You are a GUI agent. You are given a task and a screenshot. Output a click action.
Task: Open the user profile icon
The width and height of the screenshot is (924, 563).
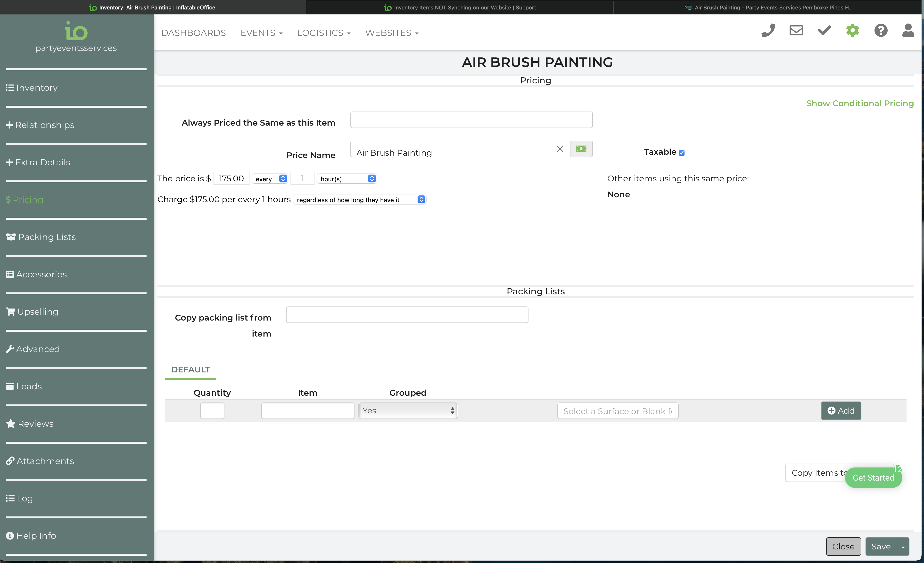pos(908,31)
